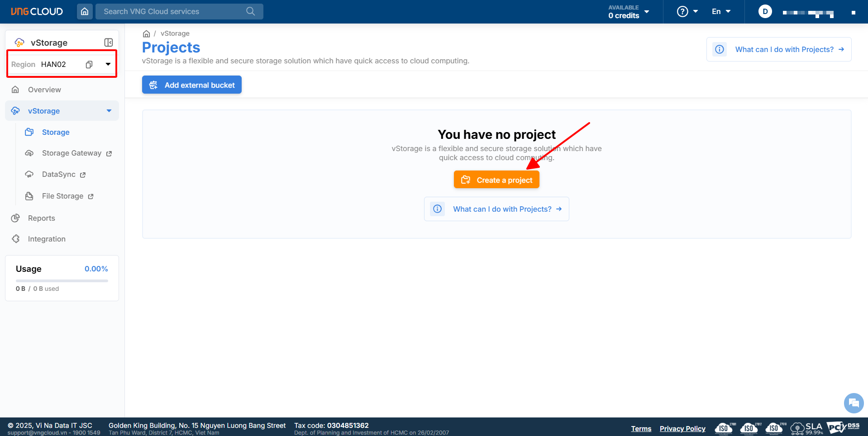
Task: Click the search magnifier icon
Action: pos(250,11)
